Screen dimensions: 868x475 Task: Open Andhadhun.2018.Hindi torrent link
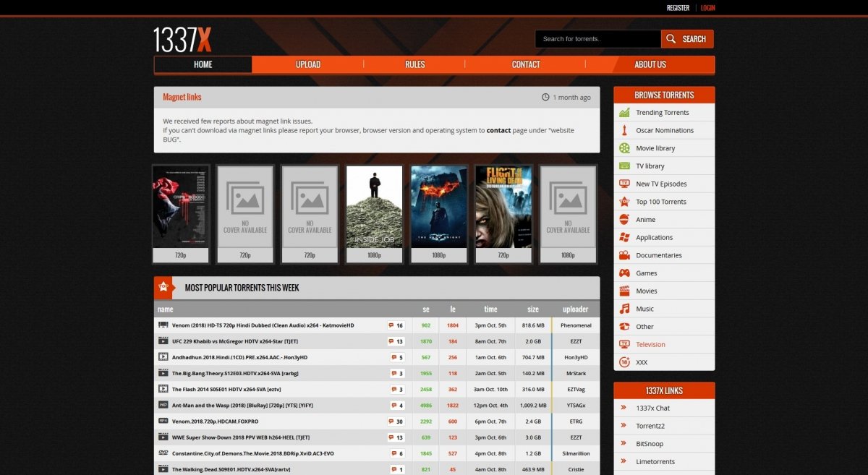239,357
